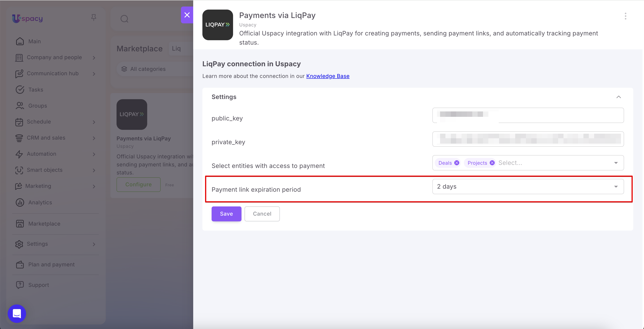Screen dimensions: 644x329
Task: Open the payment link expiration dropdown
Action: [528, 187]
